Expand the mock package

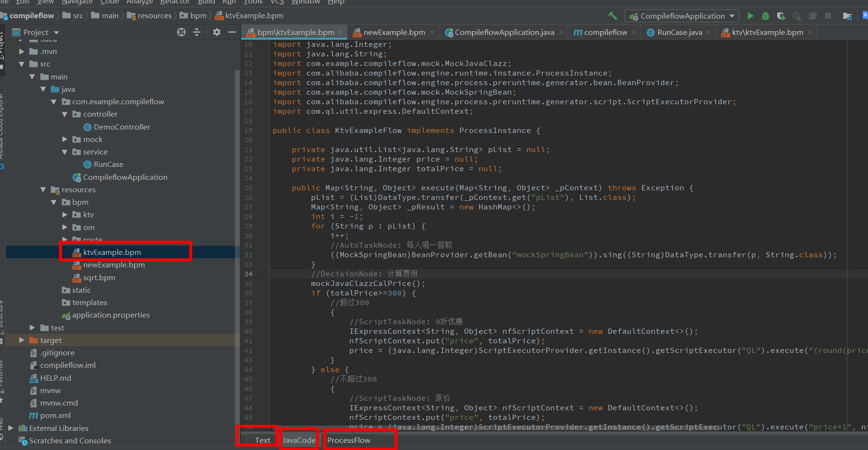pos(65,139)
